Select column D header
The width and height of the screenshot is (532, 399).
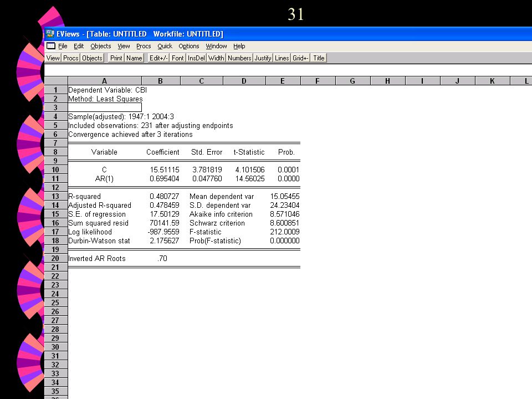[x=244, y=81]
